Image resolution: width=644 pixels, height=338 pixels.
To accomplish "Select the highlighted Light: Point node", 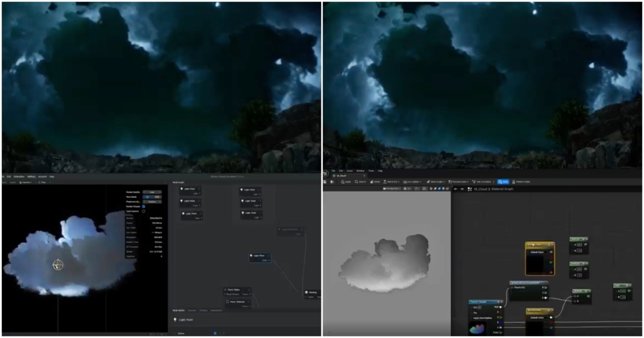I will [260, 258].
